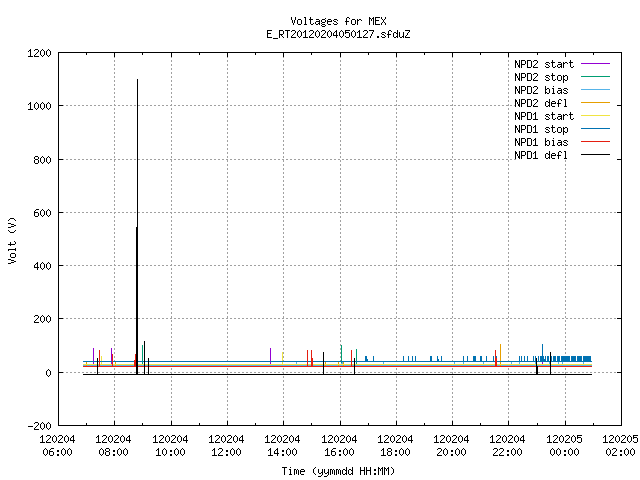Click the 'Volt (V)' y-axis title
Viewport: 640px width, 480px height.
12,241
